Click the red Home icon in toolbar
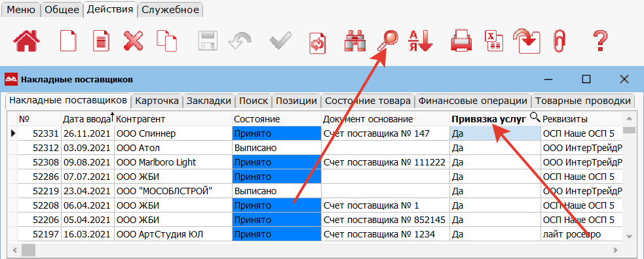 click(27, 41)
